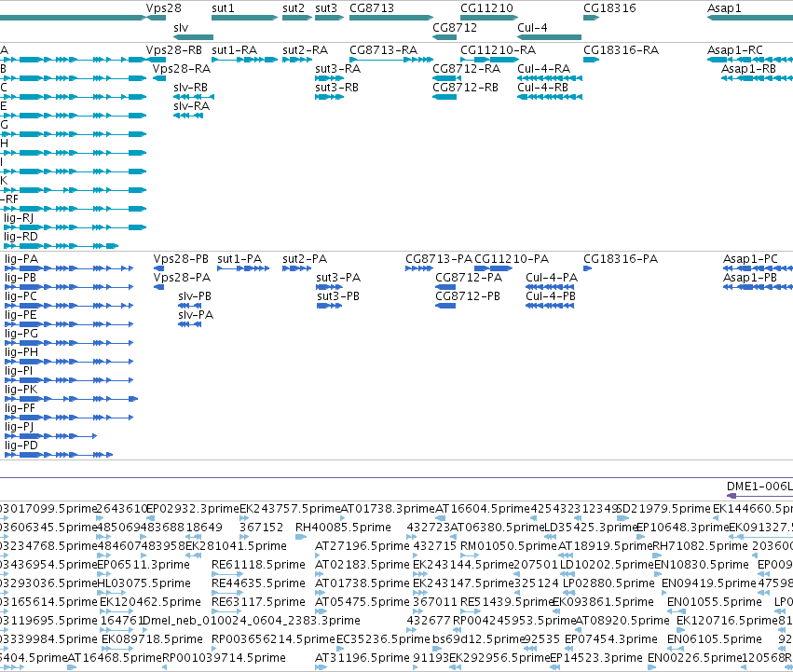Select transcript Asap1-RC
The width and height of the screenshot is (793, 672).
[x=750, y=60]
